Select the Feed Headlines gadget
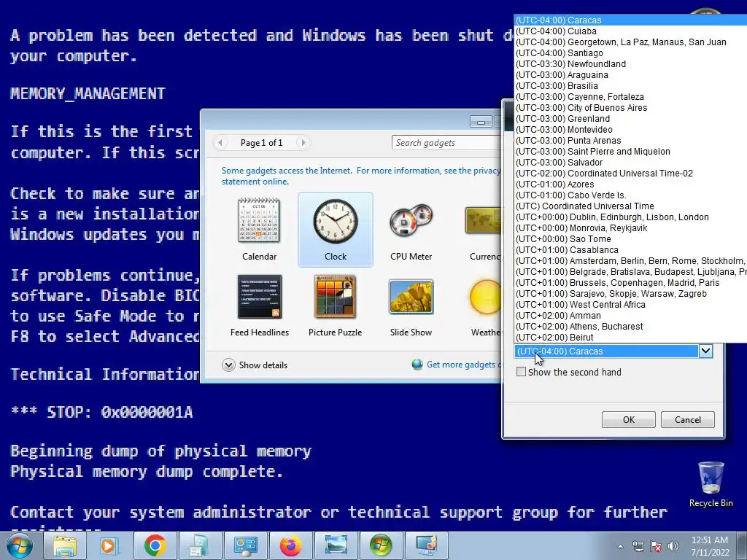The height and width of the screenshot is (560, 747). (259, 306)
